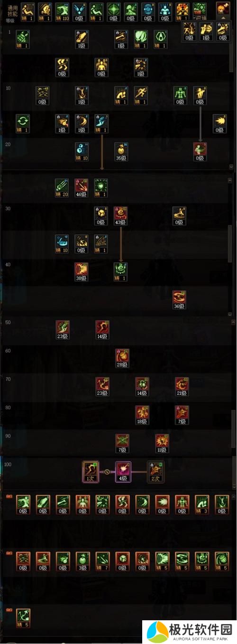Click the passive skill labeled 精 7

(x=103, y=561)
